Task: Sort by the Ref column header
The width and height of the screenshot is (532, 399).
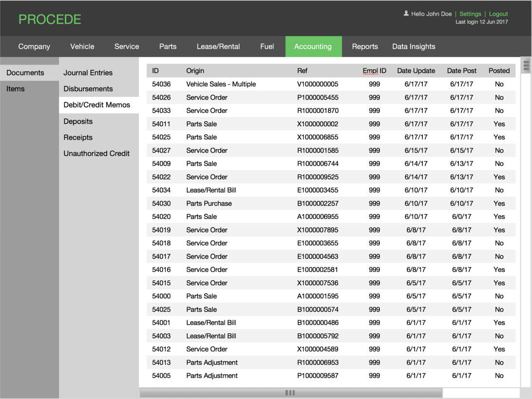Action: pos(302,71)
